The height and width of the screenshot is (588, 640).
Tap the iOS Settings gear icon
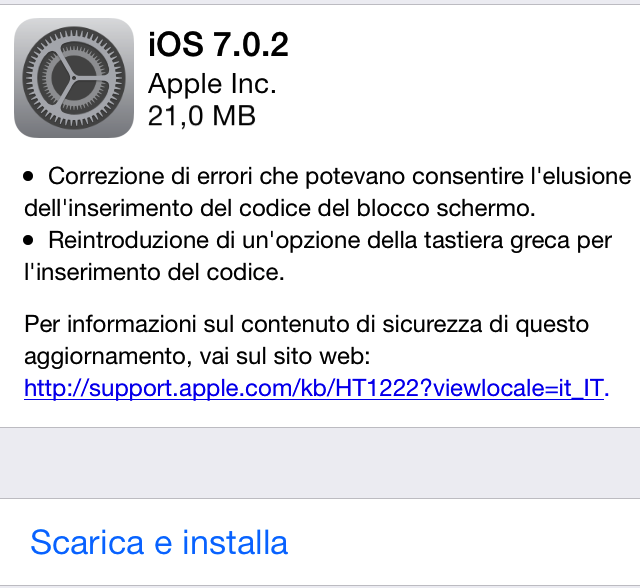tap(74, 78)
